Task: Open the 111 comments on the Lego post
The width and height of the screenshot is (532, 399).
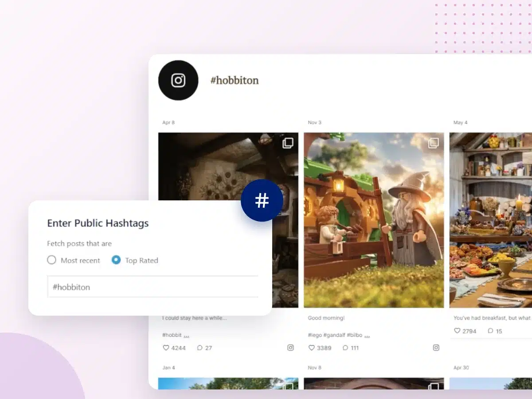Action: coord(345,348)
